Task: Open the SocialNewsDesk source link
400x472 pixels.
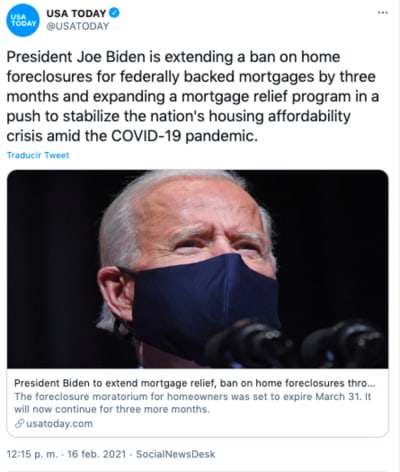Action: pos(176,454)
